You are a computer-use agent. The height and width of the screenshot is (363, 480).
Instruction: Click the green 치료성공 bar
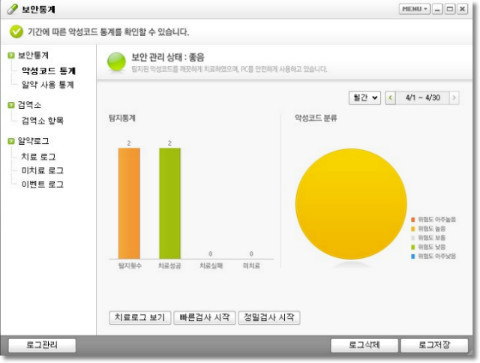[170, 203]
